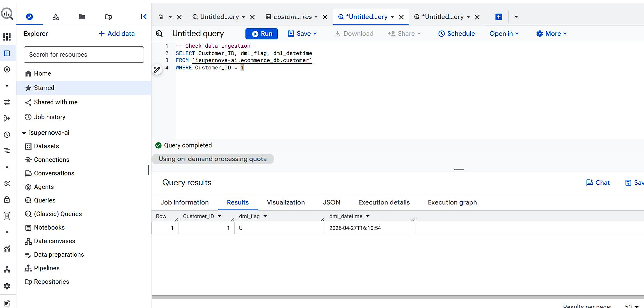This screenshot has height=308, width=644.
Task: Open the shapes resource tab icon
Action: pos(56,17)
